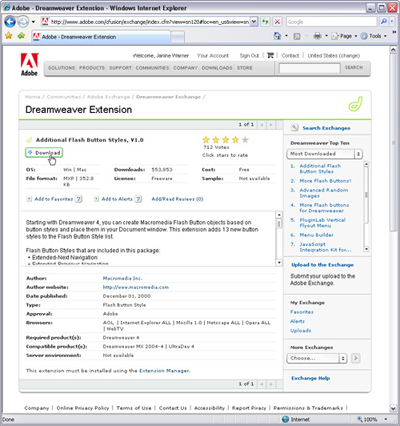Click the SEARCH button in Adobe navbar
This screenshot has height=426, width=400.
pos(354,68)
